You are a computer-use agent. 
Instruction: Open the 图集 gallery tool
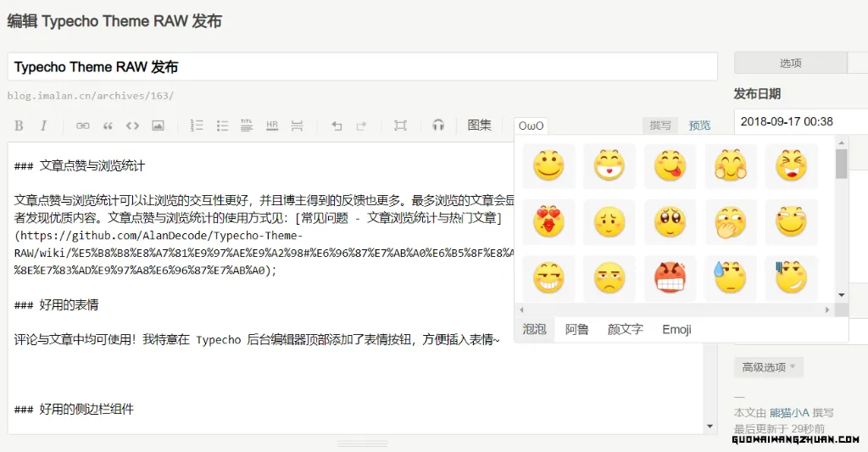tap(480, 126)
